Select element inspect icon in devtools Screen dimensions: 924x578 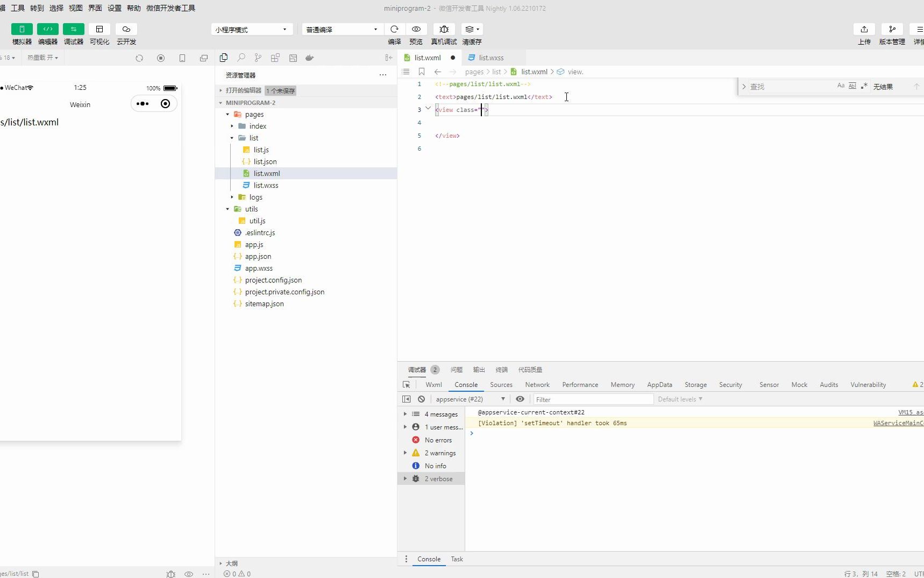click(407, 385)
